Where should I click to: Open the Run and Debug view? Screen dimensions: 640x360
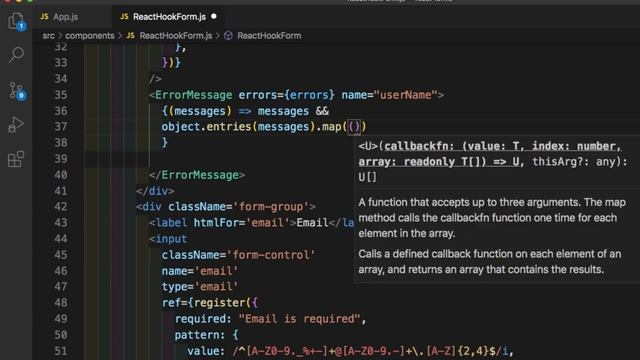click(x=16, y=124)
